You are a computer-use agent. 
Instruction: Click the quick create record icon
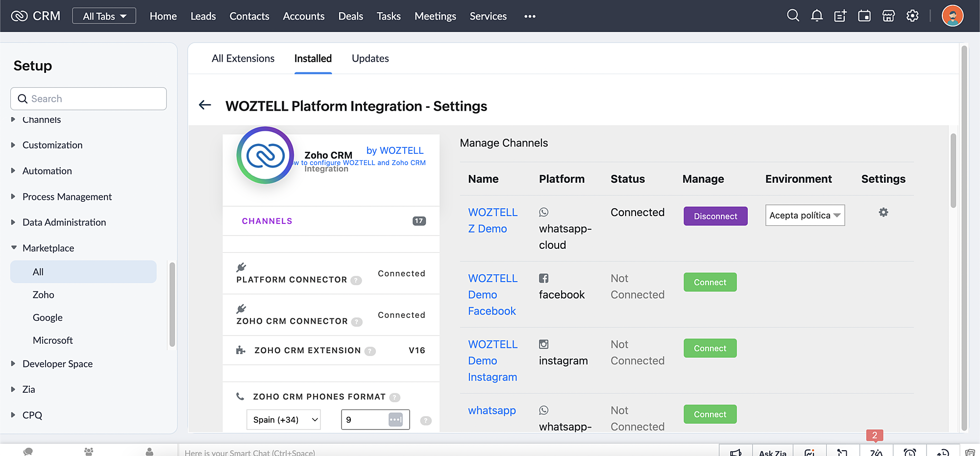click(840, 16)
